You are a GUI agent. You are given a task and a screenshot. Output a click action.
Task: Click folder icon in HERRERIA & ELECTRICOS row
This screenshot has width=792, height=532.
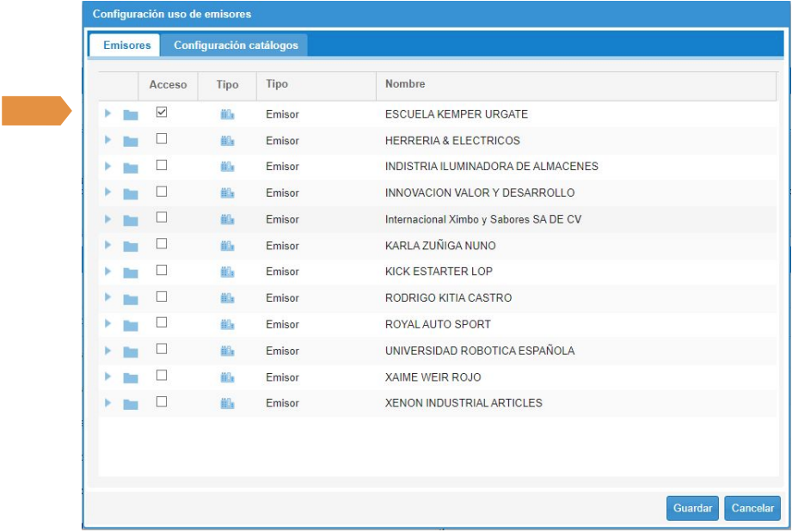(x=131, y=142)
